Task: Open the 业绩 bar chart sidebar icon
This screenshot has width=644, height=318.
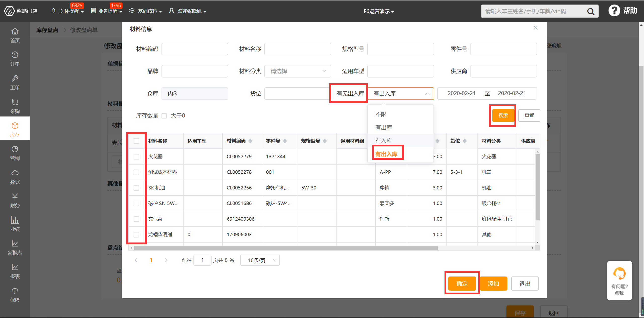Action: pos(15,224)
